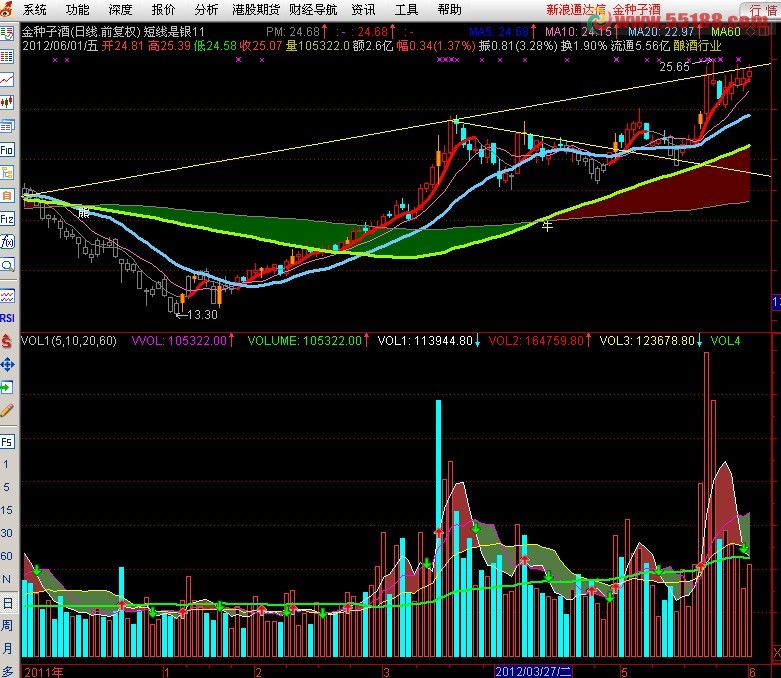Open the 资讯 menu
This screenshot has width=781, height=678.
pos(363,9)
